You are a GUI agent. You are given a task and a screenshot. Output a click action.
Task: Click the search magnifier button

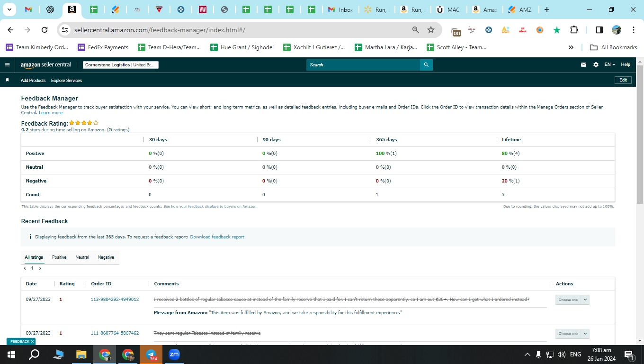[x=426, y=65]
